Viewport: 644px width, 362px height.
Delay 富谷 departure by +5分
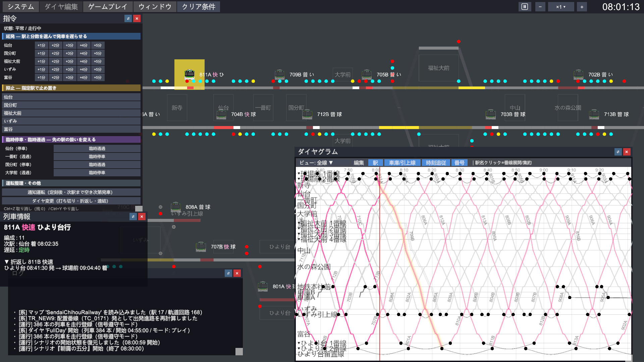tap(98, 77)
